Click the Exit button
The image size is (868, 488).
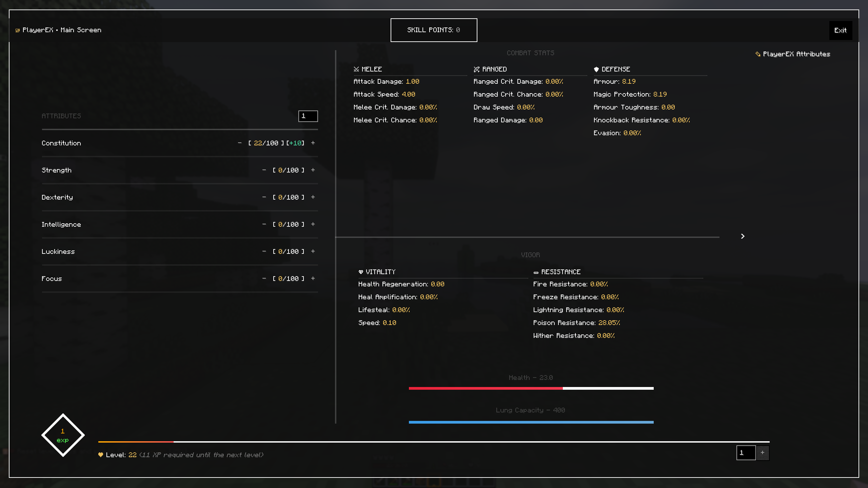840,30
